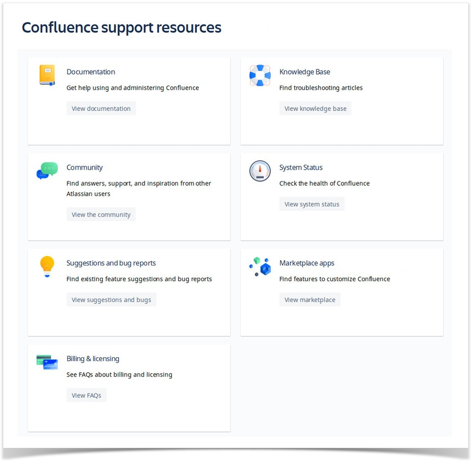Open View system status
This screenshot has height=464, width=476.
(x=312, y=204)
